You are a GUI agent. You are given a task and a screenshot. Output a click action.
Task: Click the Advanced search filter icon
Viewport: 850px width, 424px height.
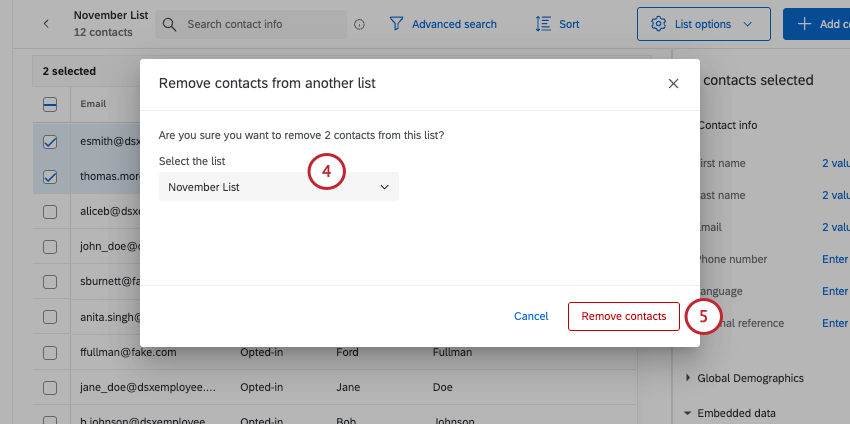[x=397, y=24]
